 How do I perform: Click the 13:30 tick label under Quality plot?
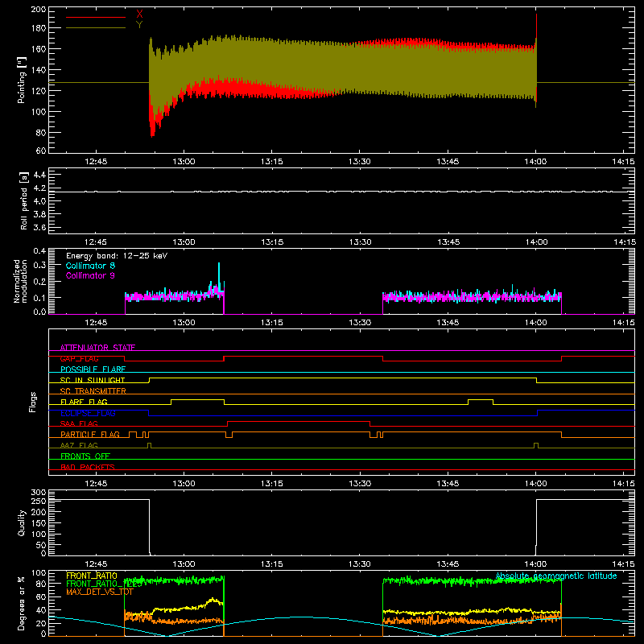[360, 564]
